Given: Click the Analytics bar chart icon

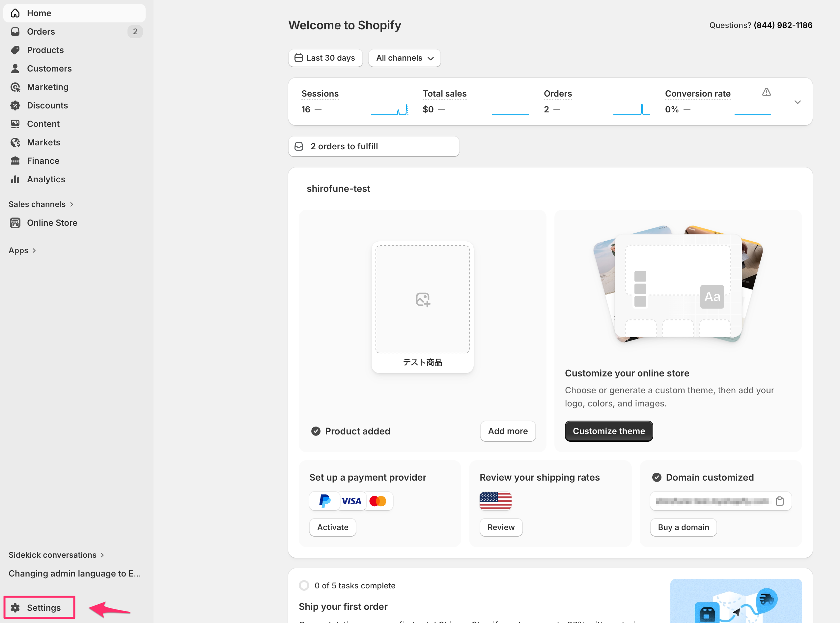Looking at the screenshot, I should 15,180.
